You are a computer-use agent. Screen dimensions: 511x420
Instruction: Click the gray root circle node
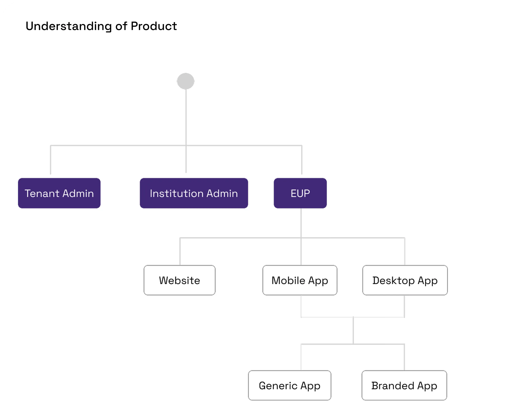186,81
